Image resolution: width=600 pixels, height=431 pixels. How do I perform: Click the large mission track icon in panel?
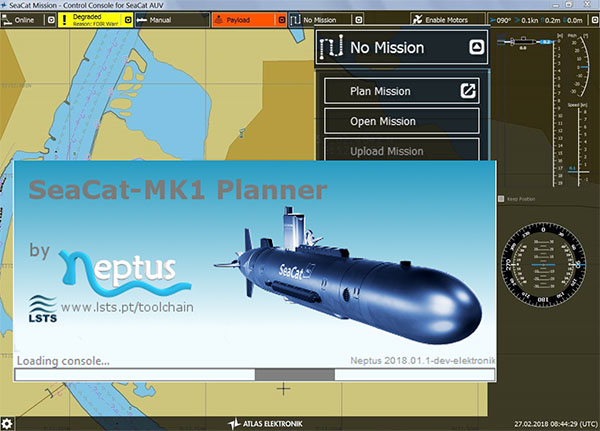tap(331, 47)
